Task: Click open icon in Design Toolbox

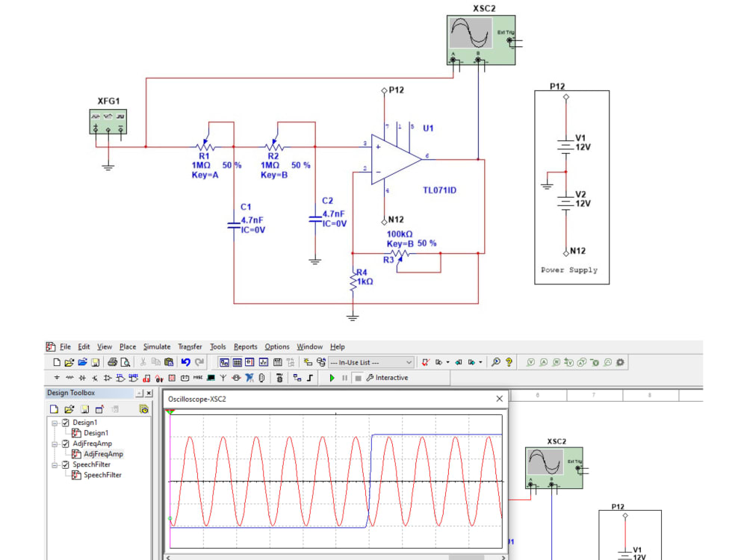Action: click(69, 409)
